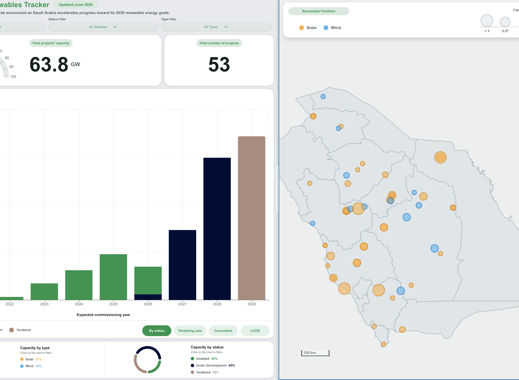Viewport: 519px width, 380px height.
Task: Click chevron arrow next to All Types
Action: click(x=226, y=27)
